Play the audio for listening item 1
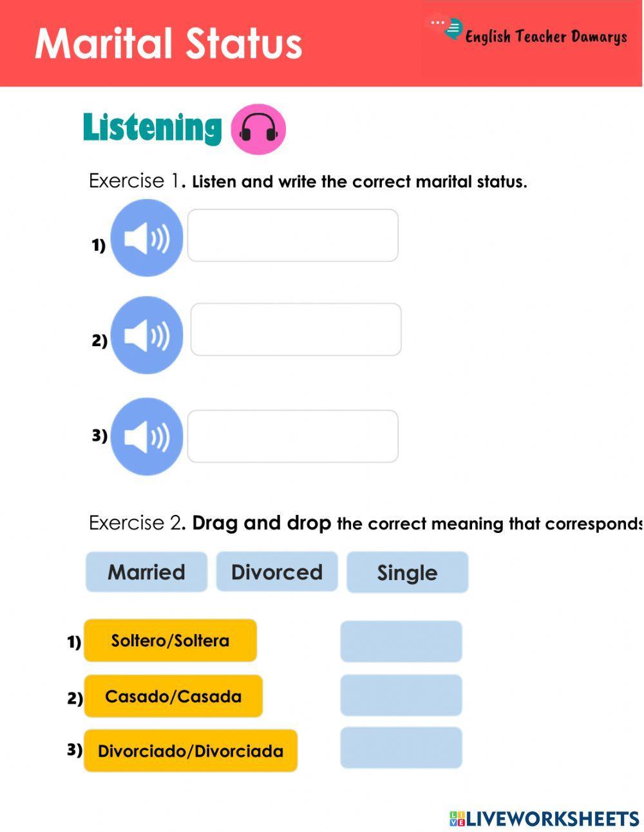This screenshot has height=832, width=644. pyautogui.click(x=147, y=238)
